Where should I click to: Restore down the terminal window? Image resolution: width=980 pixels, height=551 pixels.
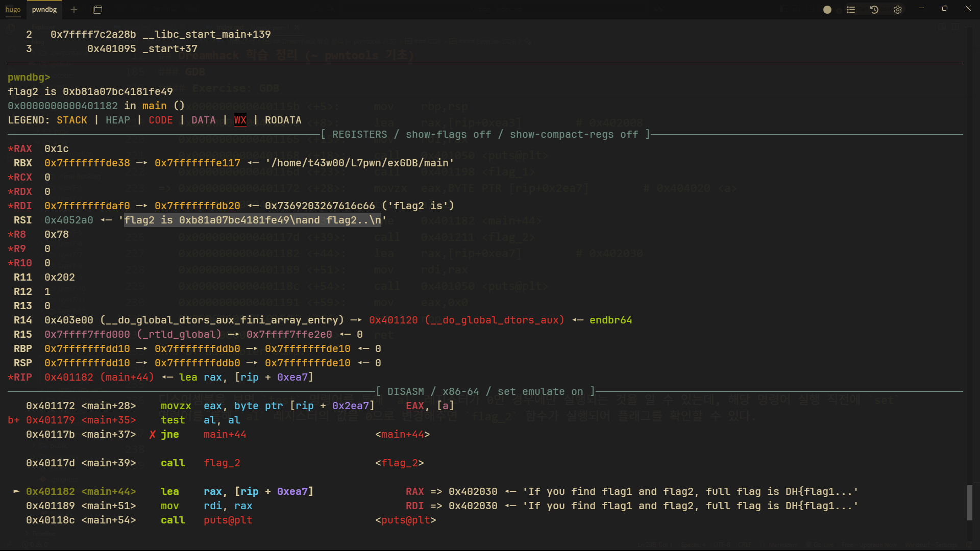pyautogui.click(x=945, y=9)
